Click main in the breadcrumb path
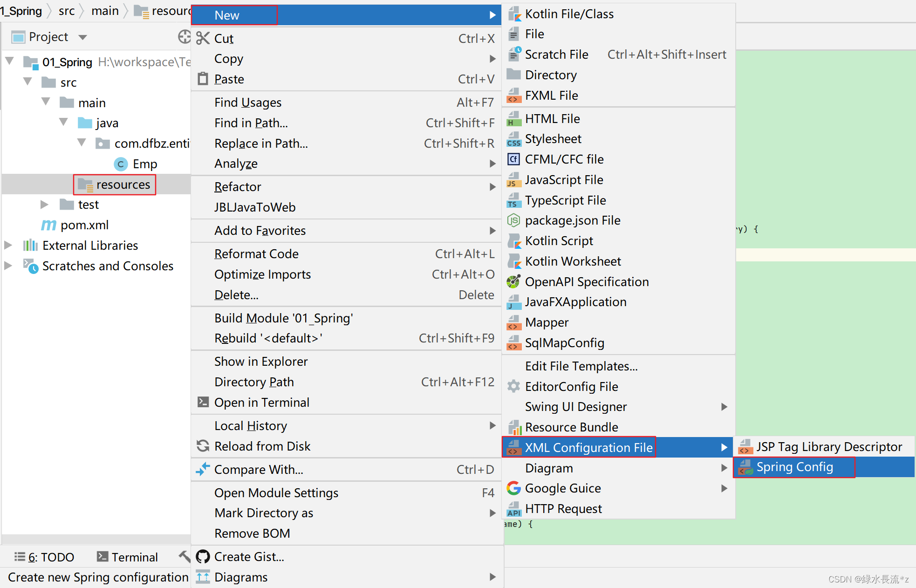Viewport: 916px width, 588px height. tap(105, 11)
